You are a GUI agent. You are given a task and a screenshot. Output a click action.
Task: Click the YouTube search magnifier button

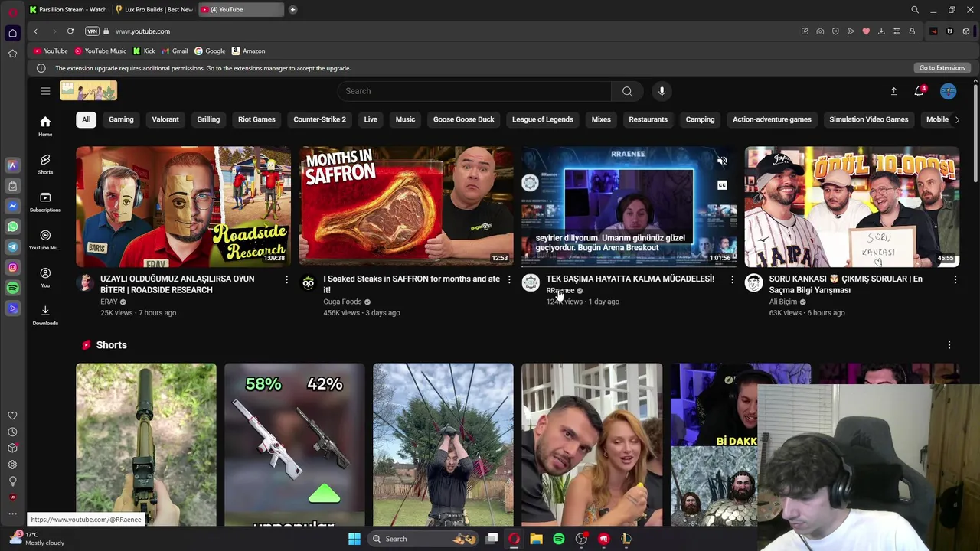click(x=627, y=91)
